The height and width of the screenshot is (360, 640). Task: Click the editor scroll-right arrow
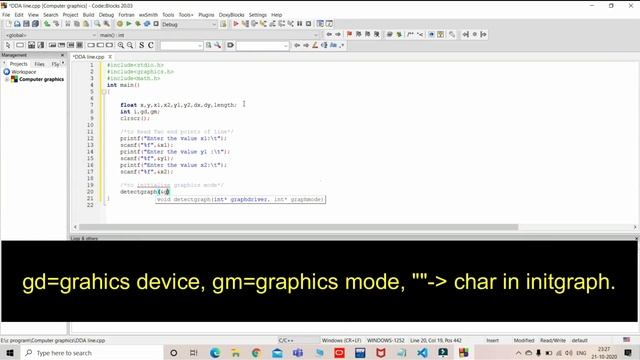point(635,227)
